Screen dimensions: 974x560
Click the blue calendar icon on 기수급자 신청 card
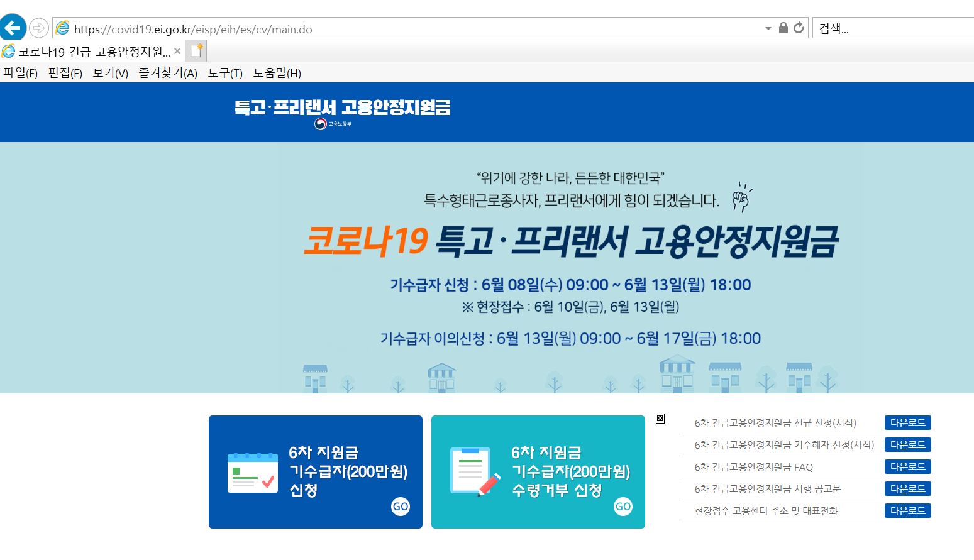point(252,470)
